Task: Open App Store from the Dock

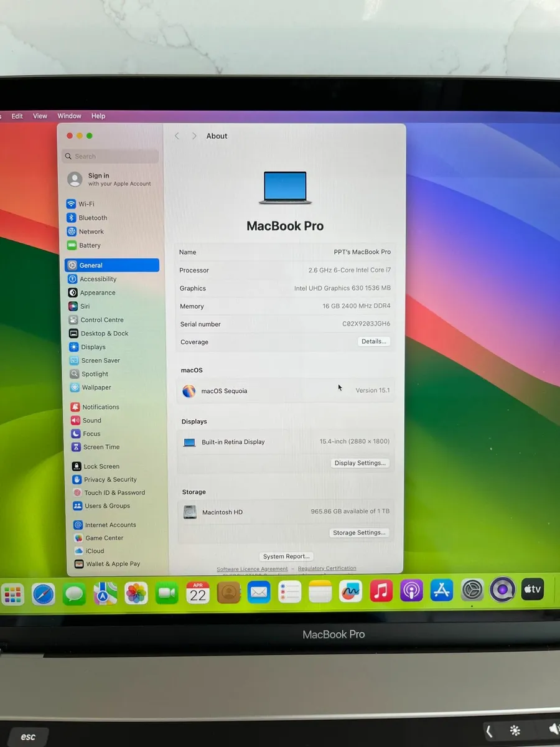Action: point(442,590)
